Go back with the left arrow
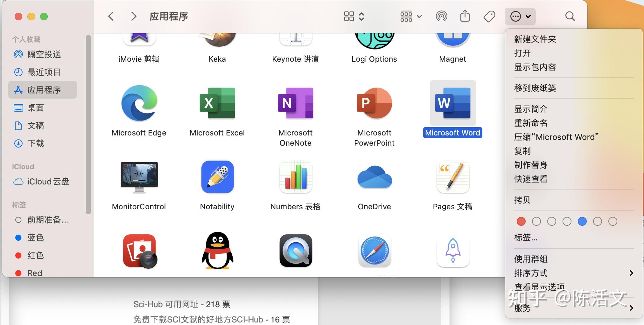This screenshot has width=644, height=325. pos(111,16)
